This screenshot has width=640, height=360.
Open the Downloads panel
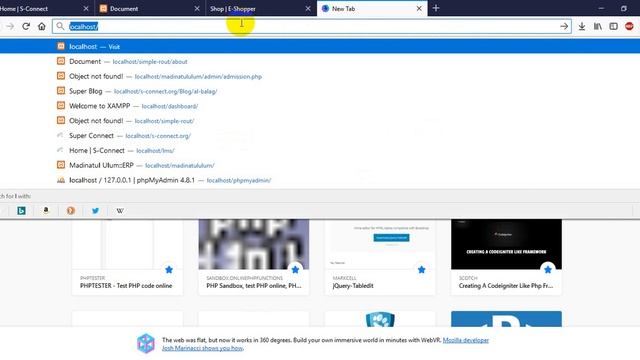point(582,27)
